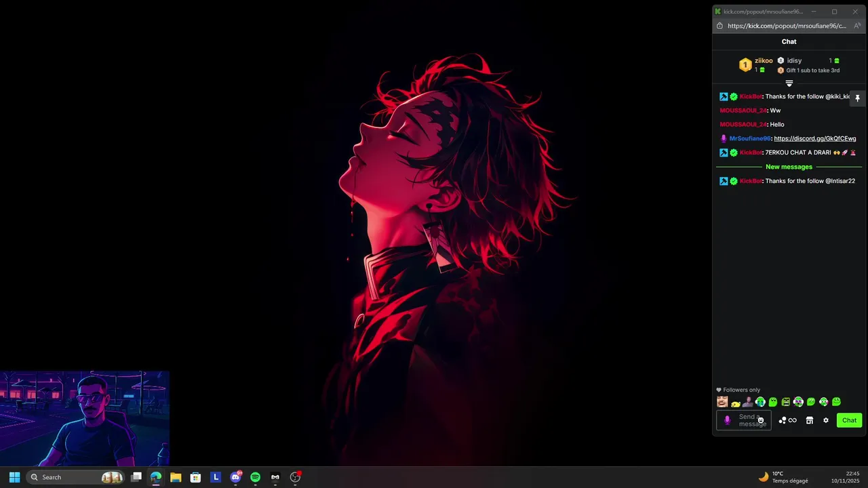Click MOUSSAOUI_24 username on the Ww message

click(x=743, y=110)
